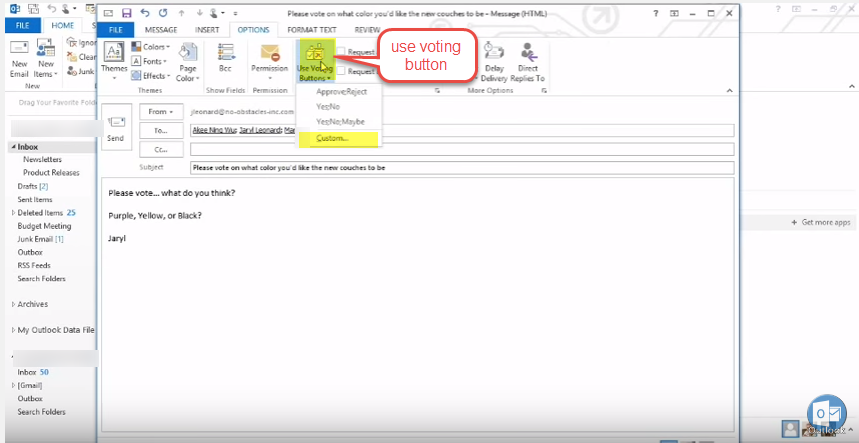Switch to the MESSAGE tab

[161, 30]
